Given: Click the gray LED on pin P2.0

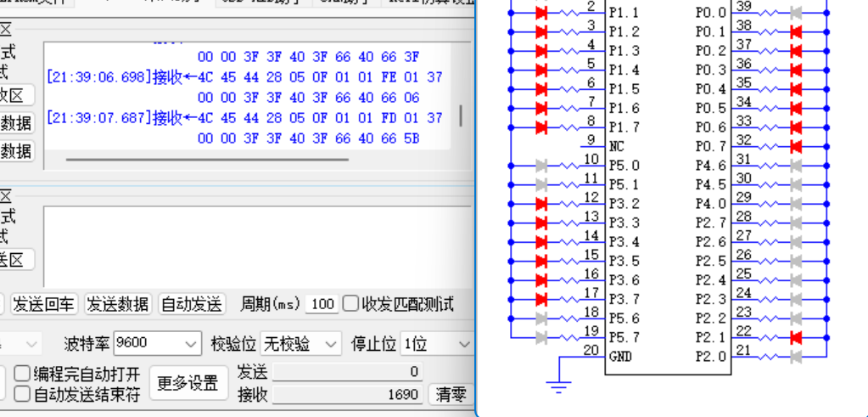Looking at the screenshot, I should [x=796, y=357].
